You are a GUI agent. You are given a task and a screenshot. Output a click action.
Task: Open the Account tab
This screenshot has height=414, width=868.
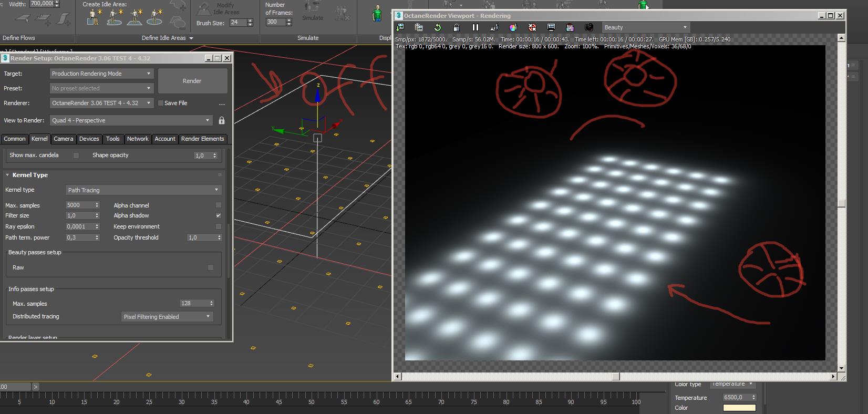click(x=165, y=139)
